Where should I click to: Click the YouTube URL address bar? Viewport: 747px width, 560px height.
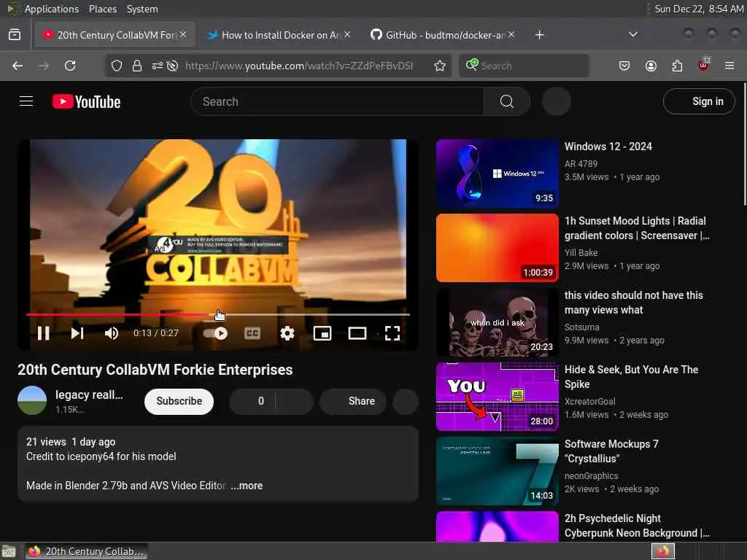299,66
